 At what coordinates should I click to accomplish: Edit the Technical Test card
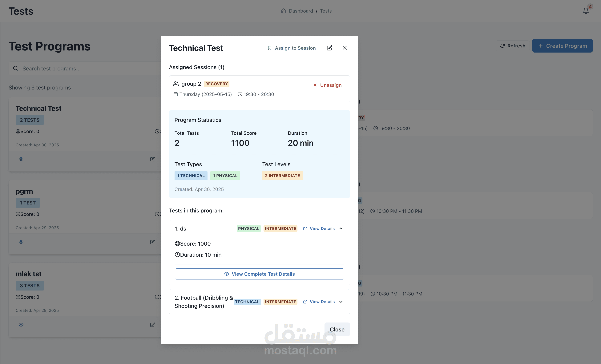click(152, 159)
